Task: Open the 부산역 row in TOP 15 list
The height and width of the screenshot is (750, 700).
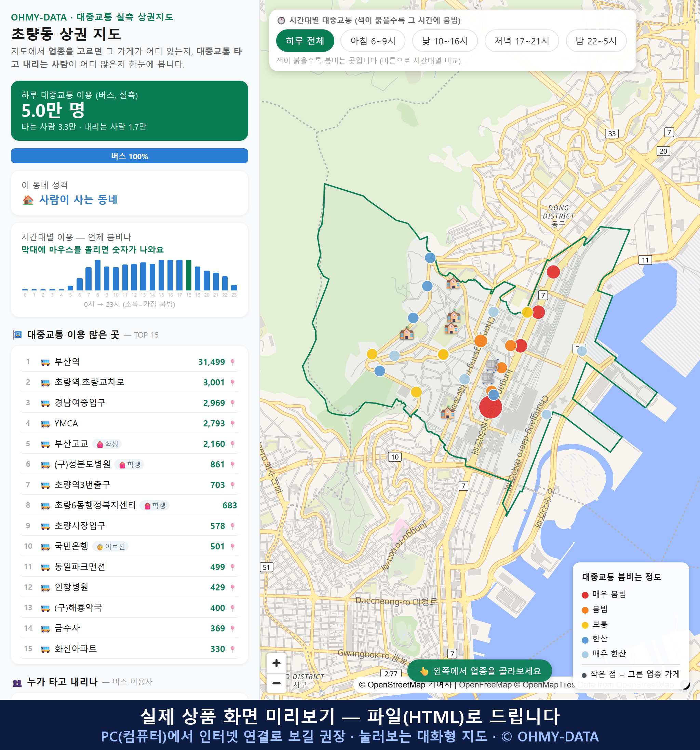Action: click(130, 362)
